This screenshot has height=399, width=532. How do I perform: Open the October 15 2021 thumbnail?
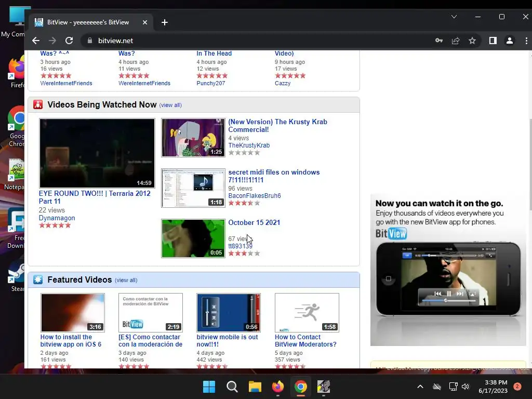(193, 238)
